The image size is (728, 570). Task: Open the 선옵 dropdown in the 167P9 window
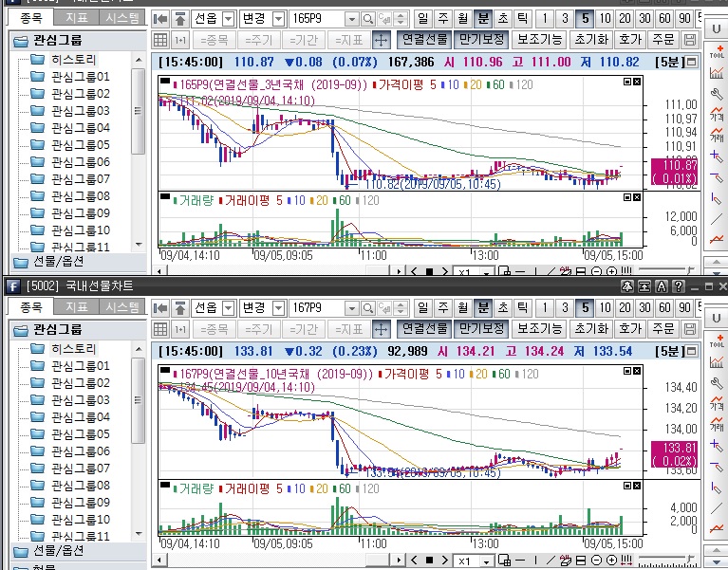(x=228, y=308)
